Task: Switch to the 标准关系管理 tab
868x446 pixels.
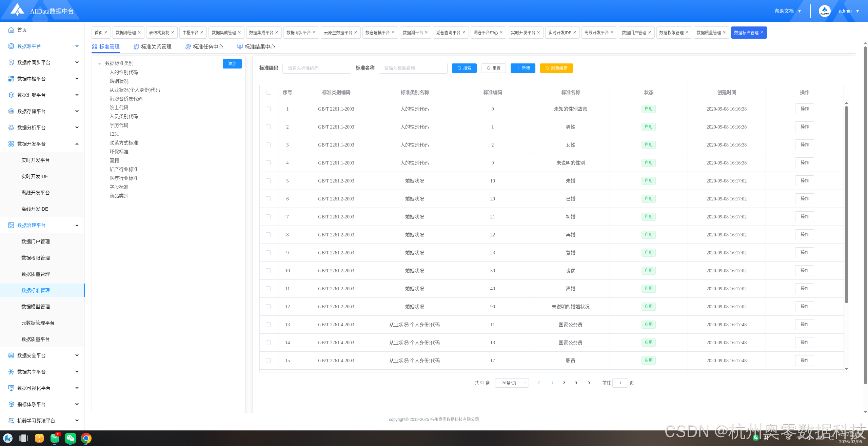Action: pos(153,47)
